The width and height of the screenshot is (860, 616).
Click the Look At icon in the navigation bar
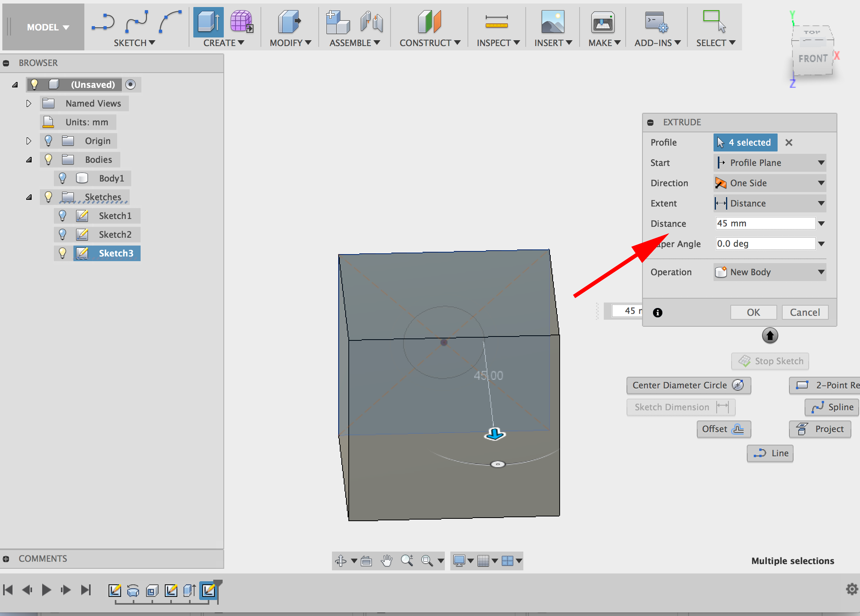[x=366, y=561]
